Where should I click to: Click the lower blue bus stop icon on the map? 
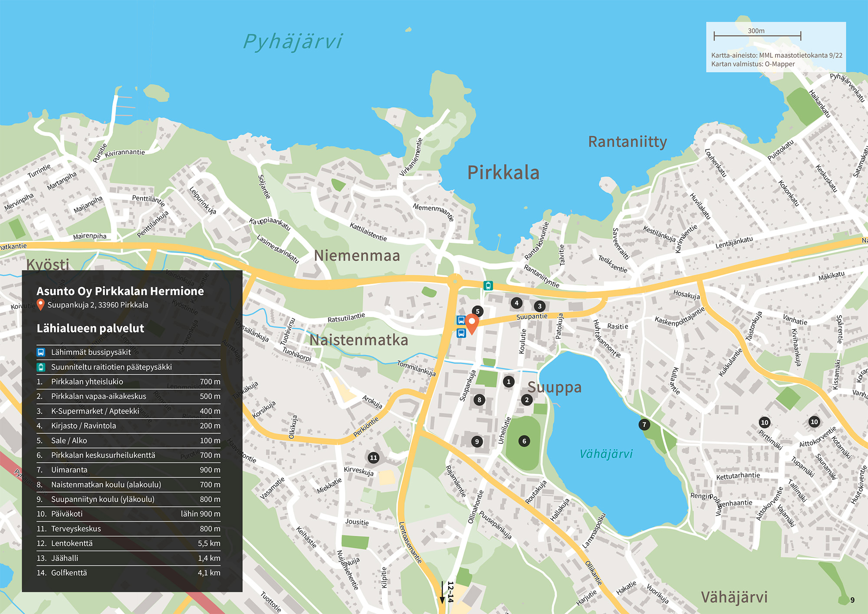pos(461,333)
